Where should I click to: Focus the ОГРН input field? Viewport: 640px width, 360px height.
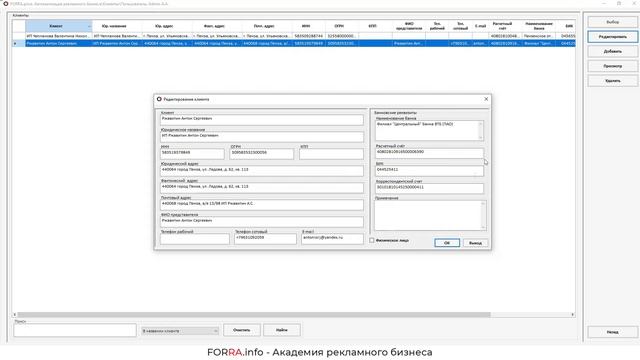click(x=262, y=154)
